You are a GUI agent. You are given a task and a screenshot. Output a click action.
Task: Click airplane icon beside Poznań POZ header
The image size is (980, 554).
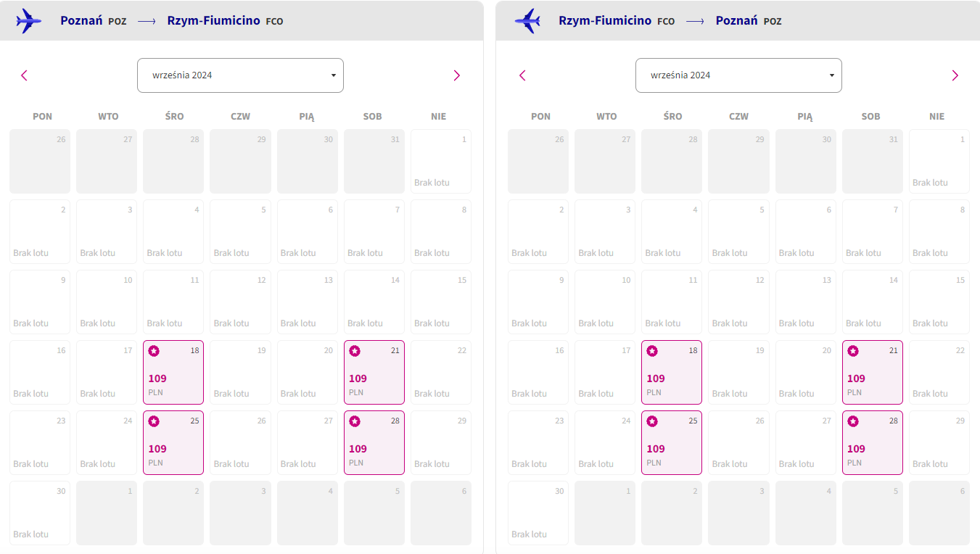[29, 21]
